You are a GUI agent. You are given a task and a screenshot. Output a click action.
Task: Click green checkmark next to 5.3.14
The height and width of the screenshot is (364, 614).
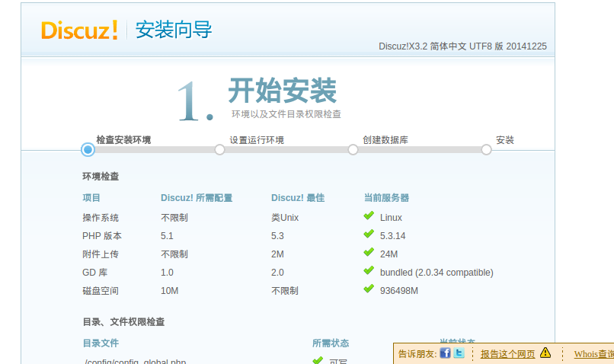point(369,234)
